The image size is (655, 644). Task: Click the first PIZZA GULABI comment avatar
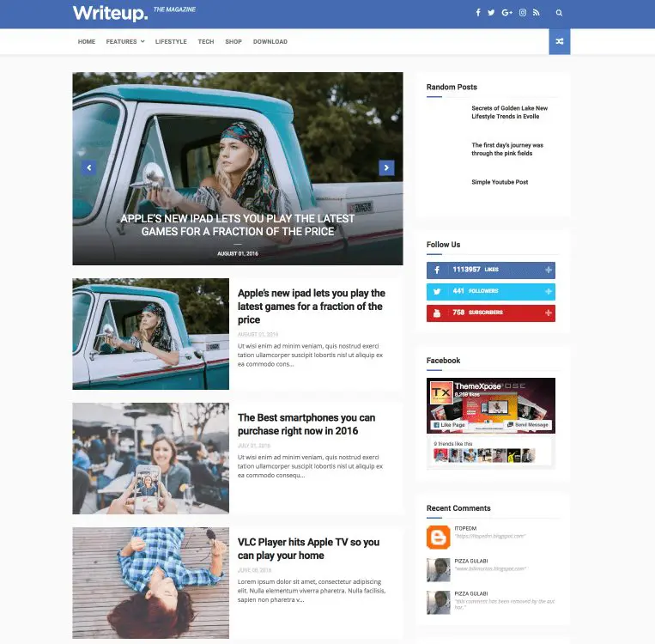coord(438,569)
